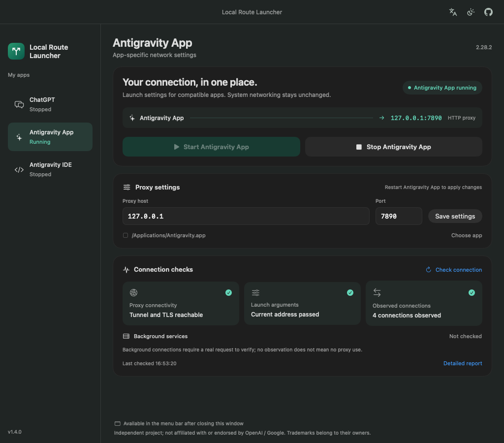Screen dimensions: 504x443
Task: Click the green check on Proxy connectivity
Action: [228, 292]
